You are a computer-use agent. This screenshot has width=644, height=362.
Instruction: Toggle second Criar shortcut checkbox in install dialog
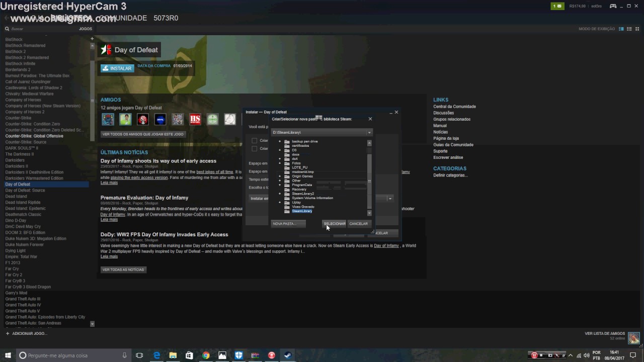tap(254, 149)
